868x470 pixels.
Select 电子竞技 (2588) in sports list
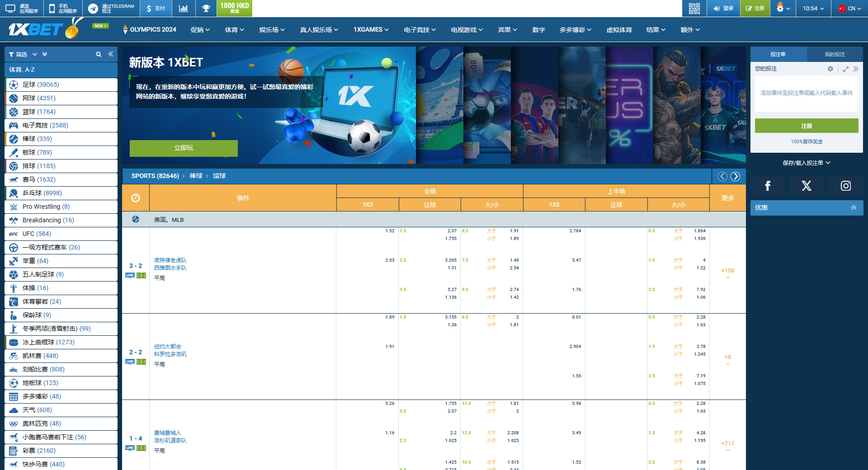click(61, 125)
